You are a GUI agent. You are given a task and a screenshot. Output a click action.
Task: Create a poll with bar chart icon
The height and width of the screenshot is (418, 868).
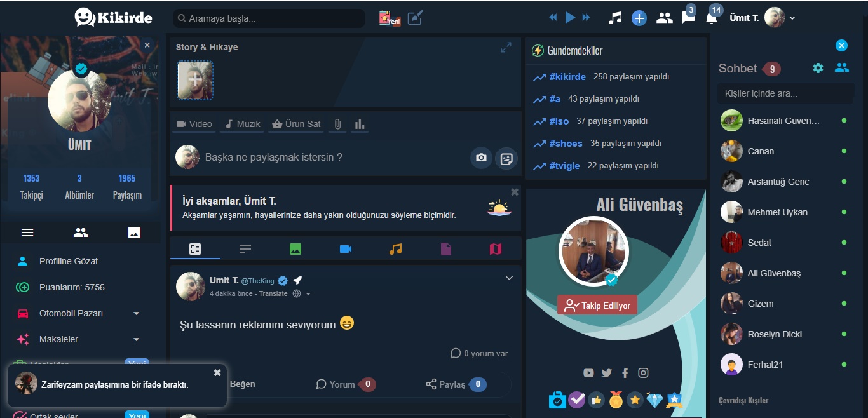(359, 124)
